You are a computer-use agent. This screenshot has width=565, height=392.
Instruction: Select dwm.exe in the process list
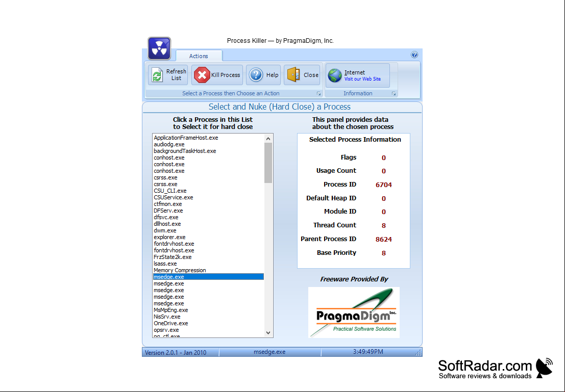208,230
